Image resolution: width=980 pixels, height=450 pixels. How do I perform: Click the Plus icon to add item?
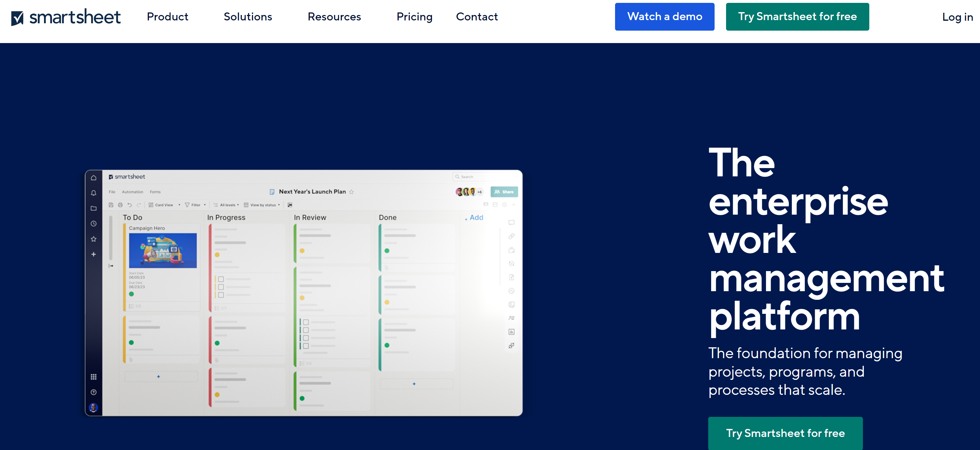93,255
